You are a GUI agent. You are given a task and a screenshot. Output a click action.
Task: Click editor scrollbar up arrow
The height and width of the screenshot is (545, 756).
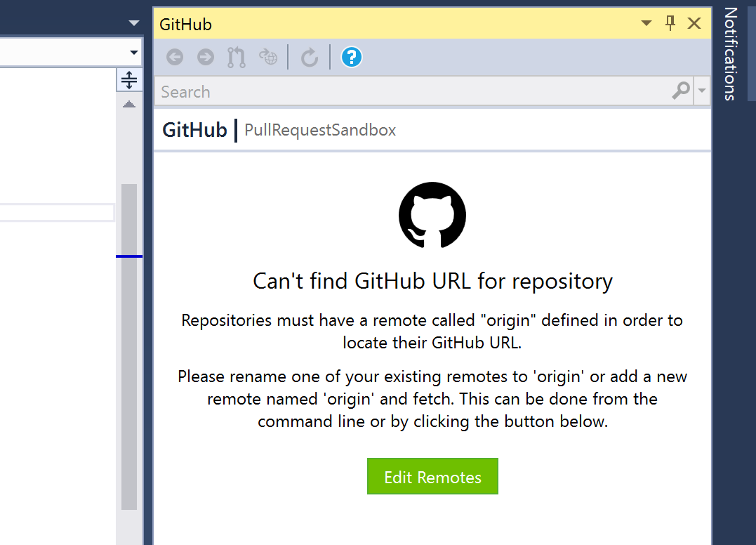coord(128,104)
